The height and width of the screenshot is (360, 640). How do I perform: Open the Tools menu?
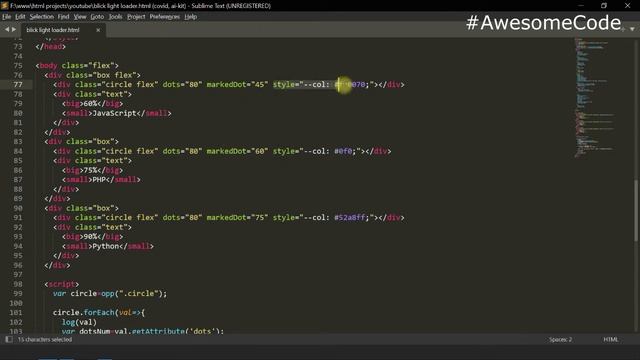116,17
